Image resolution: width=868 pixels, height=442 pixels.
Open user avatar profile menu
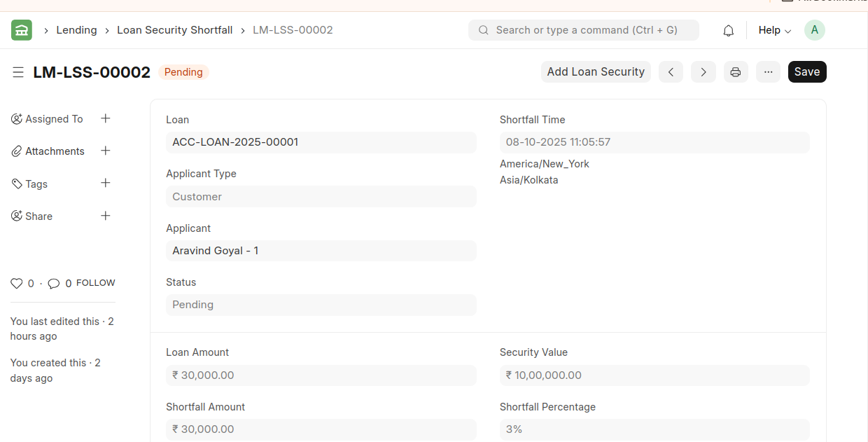coord(814,30)
